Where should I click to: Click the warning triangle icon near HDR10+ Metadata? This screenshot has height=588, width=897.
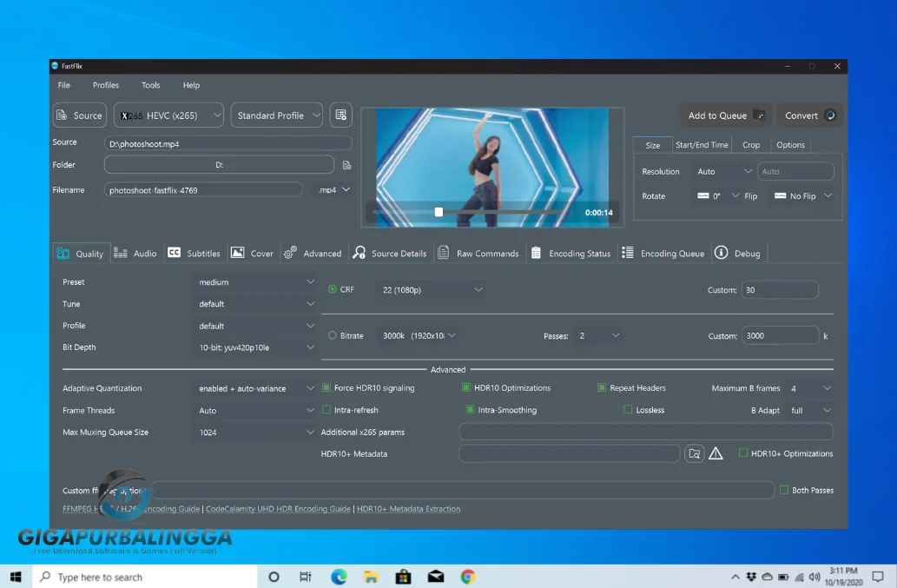coord(716,453)
